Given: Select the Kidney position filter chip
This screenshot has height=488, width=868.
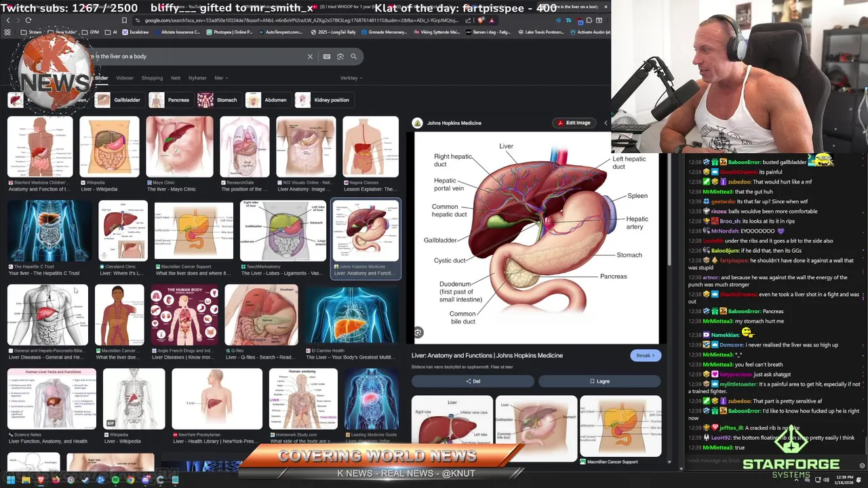Looking at the screenshot, I should coord(323,100).
